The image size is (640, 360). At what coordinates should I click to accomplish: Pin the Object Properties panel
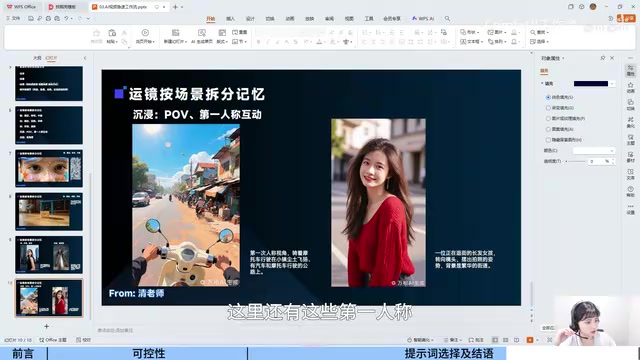coord(603,58)
